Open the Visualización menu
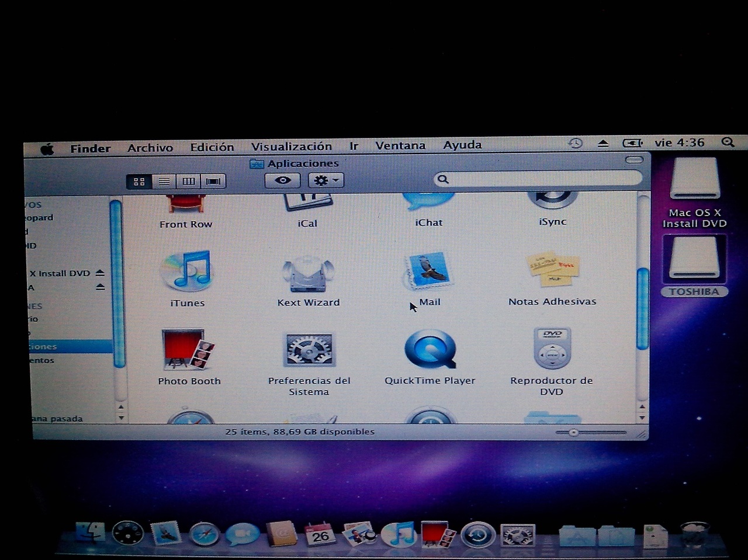748x560 pixels. click(291, 147)
